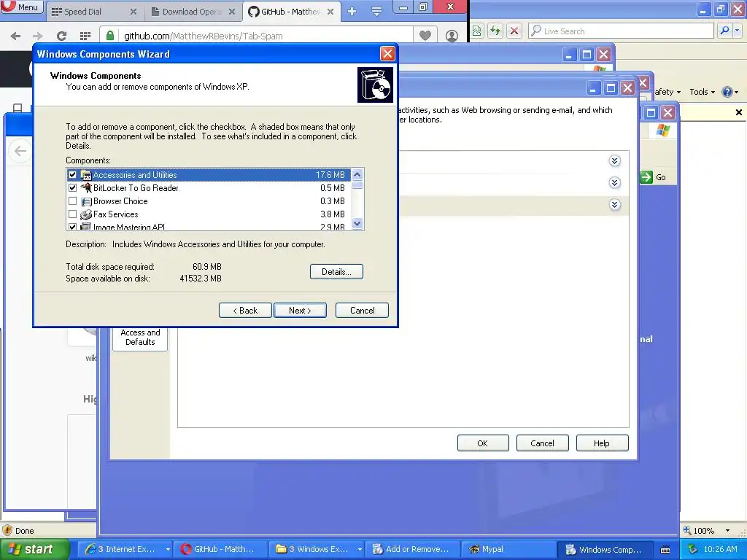Open the IE Help dropdown icon
The image size is (747, 560).
[x=729, y=92]
